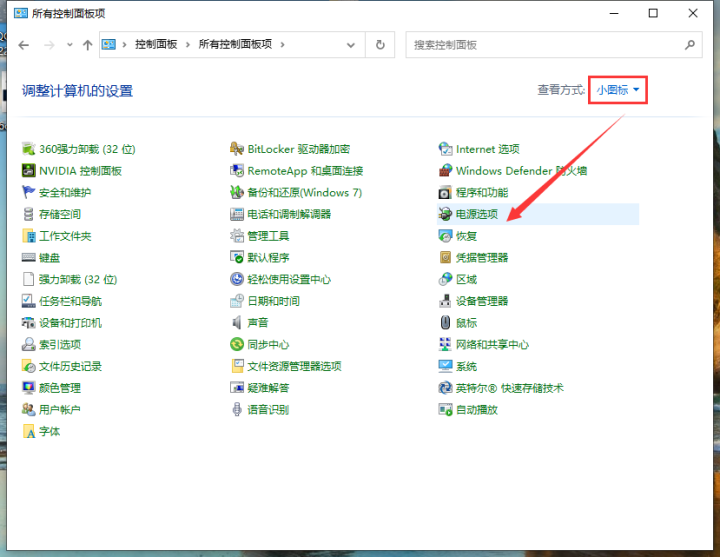This screenshot has height=557, width=720.
Task: Click the 用户帐户 icon
Action: point(28,409)
